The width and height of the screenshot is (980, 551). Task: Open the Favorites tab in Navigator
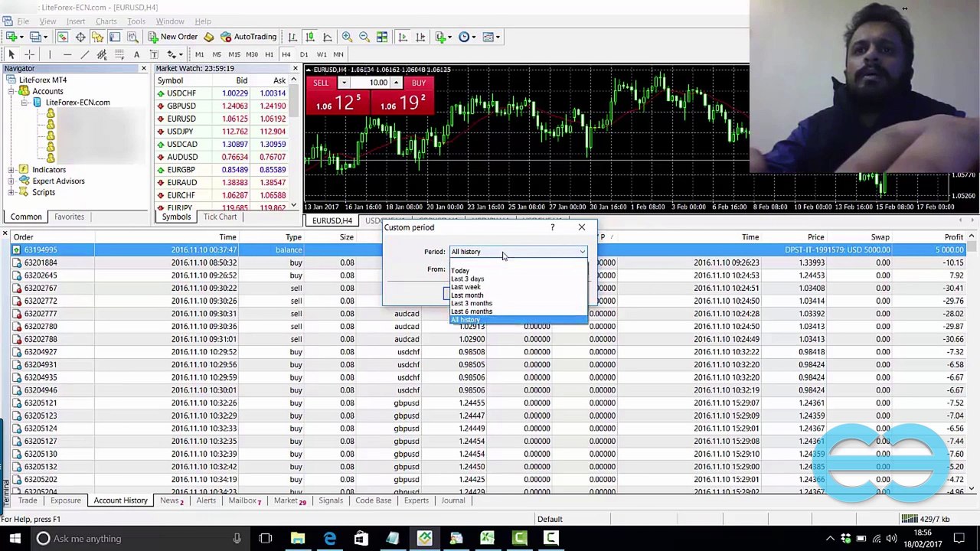point(69,217)
